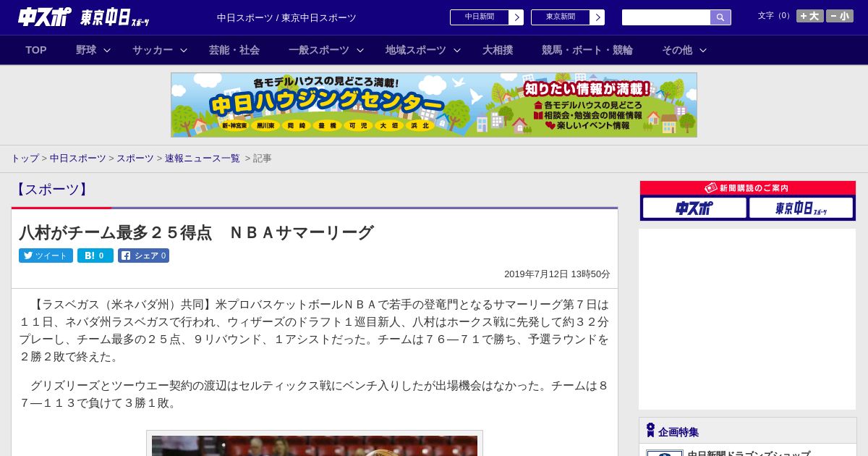Screen dimensions: 868x456
Task: Expand the 地域スポーツ dropdown chevron
Action: (457, 50)
